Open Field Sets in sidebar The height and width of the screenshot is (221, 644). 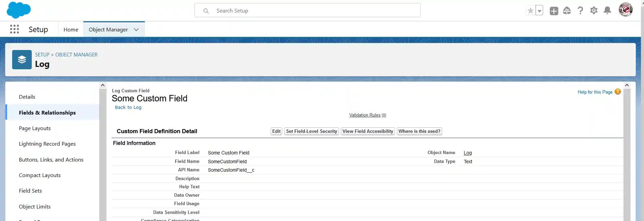pos(30,191)
